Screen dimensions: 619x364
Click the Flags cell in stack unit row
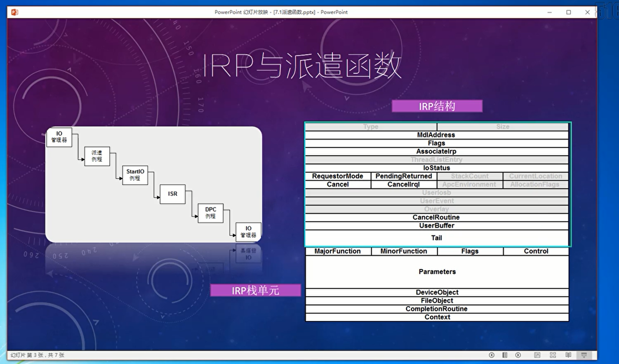pyautogui.click(x=470, y=251)
